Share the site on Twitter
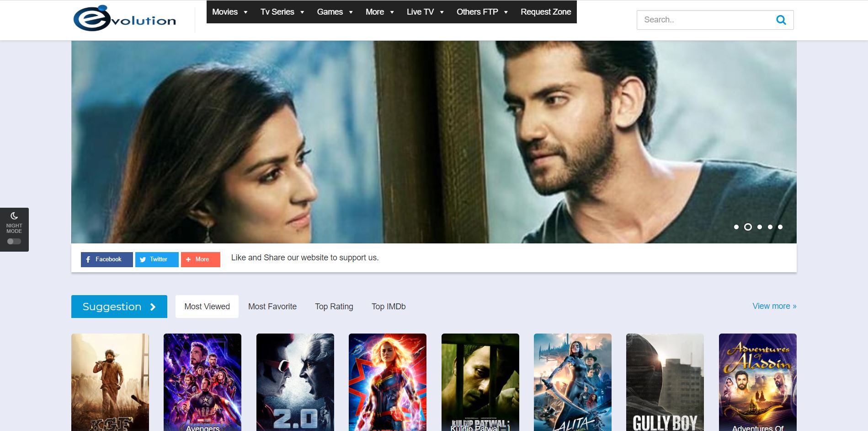 (x=157, y=259)
